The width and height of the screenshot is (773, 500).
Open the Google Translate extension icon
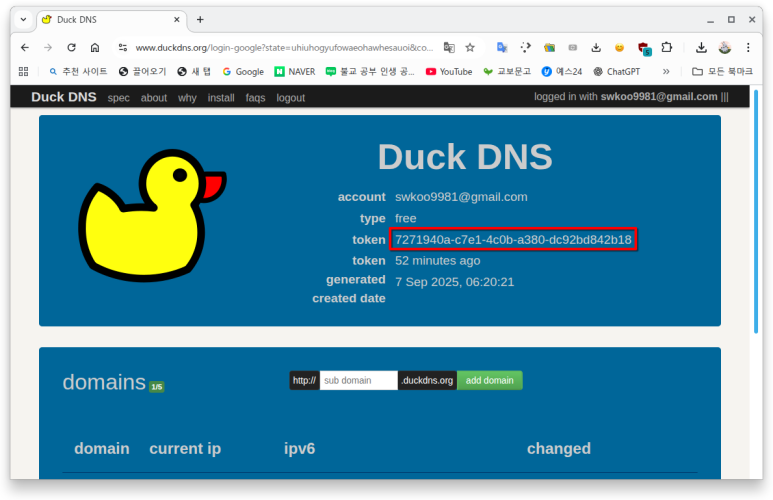tap(502, 47)
